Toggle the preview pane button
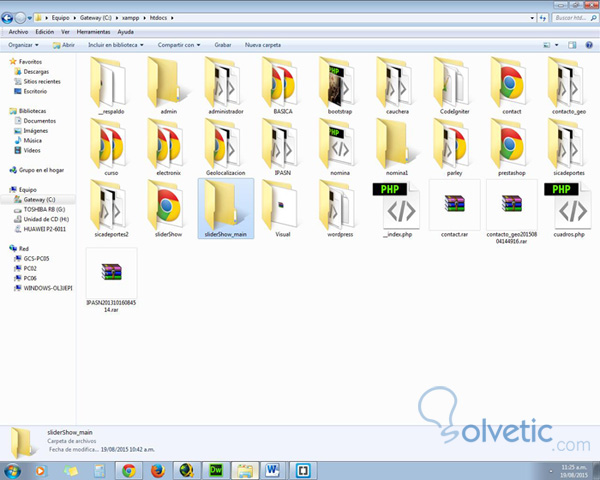Screen dimensions: 600x480 [x=572, y=45]
